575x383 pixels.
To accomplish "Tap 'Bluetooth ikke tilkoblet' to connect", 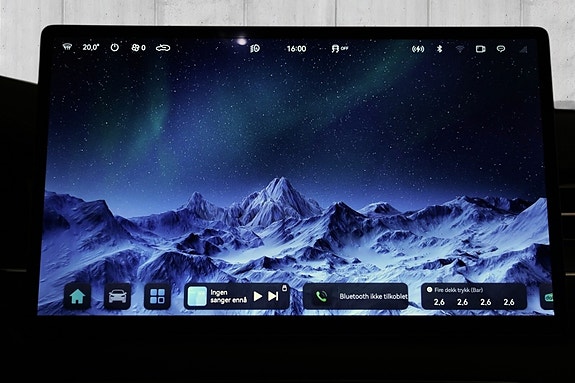I will 373,296.
